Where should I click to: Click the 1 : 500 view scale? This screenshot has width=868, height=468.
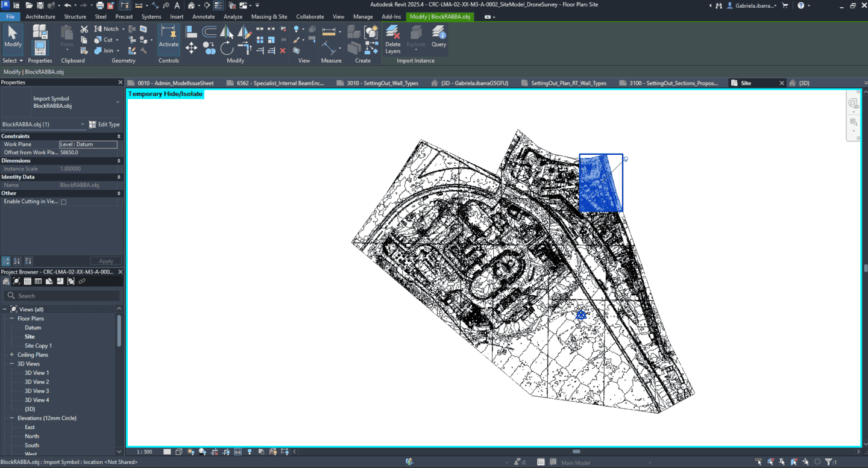tap(144, 452)
